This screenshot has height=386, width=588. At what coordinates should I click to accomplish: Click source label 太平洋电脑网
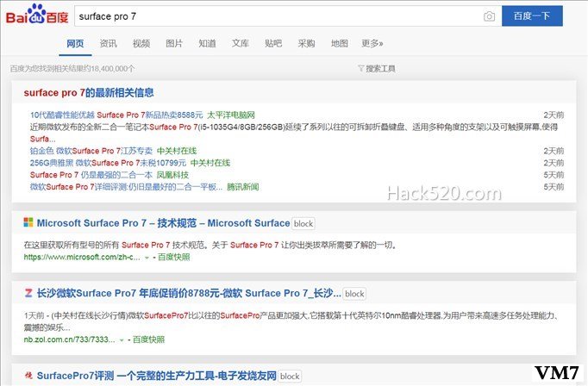(x=231, y=115)
